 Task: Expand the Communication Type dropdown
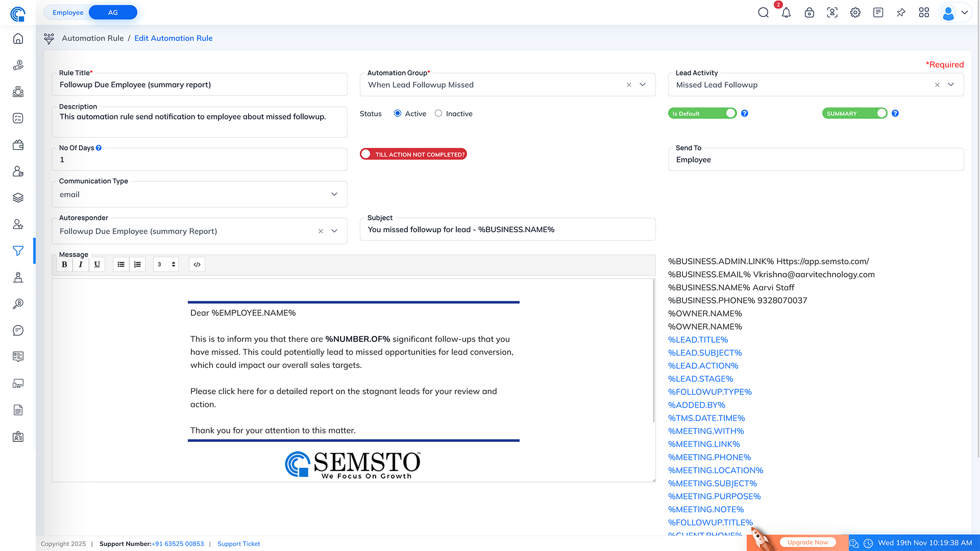334,194
